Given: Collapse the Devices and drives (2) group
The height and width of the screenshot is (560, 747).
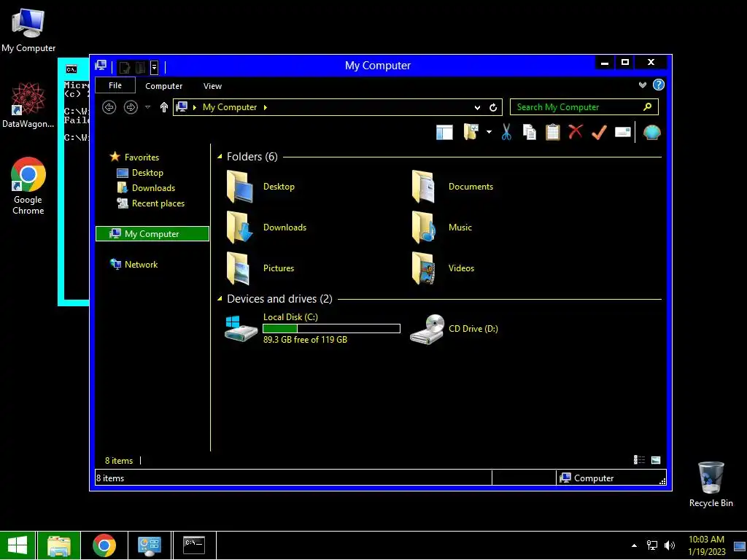Looking at the screenshot, I should click(x=220, y=299).
